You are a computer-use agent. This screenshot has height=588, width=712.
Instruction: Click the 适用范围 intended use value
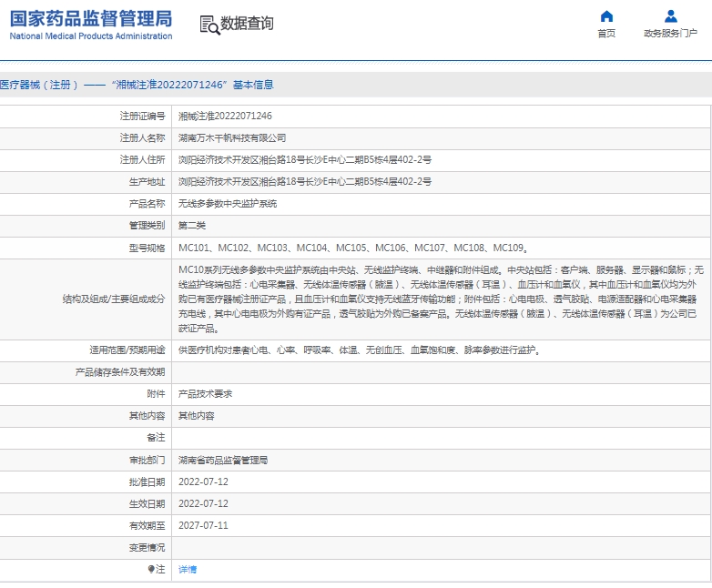tap(359, 350)
